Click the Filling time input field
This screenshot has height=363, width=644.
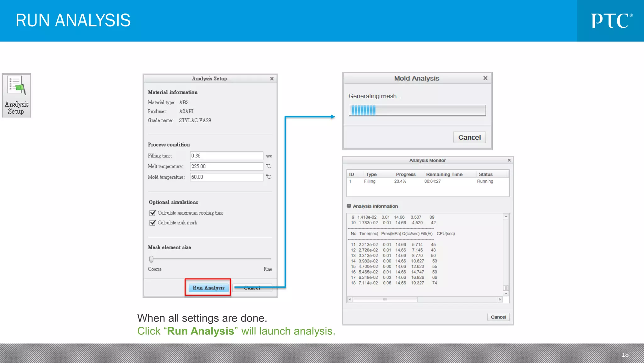[x=226, y=156]
